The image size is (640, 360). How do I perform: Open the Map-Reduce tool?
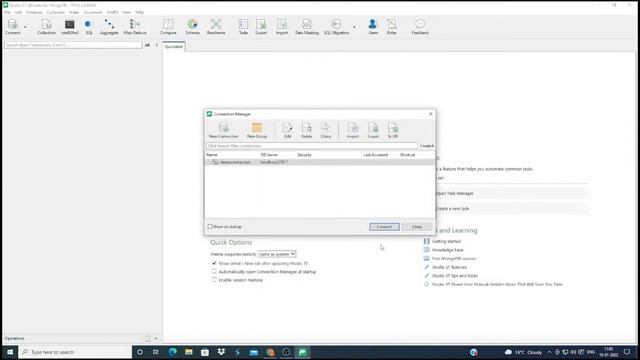pyautogui.click(x=135, y=27)
